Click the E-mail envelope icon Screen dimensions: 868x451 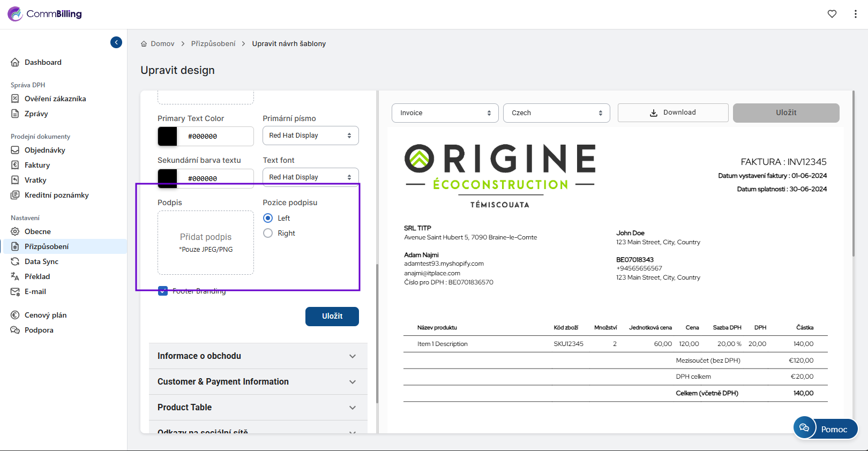15,291
